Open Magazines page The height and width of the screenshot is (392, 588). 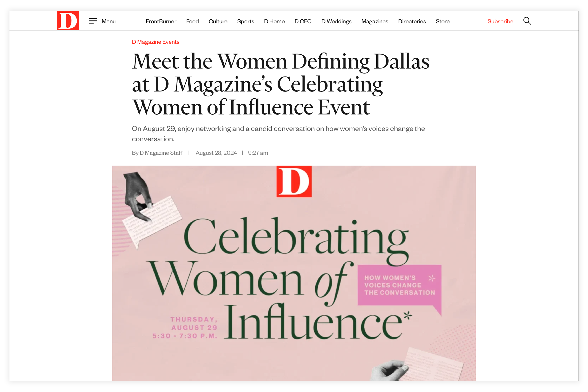pos(375,21)
